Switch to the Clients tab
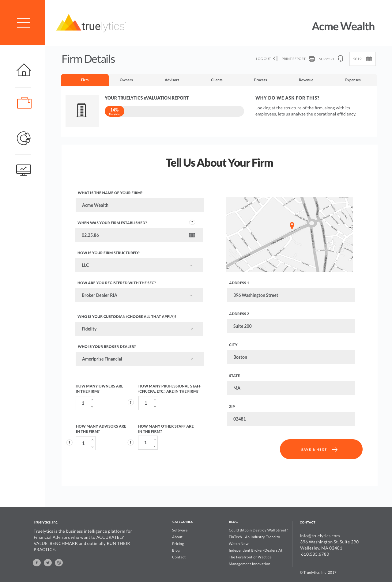The width and height of the screenshot is (392, 582). point(217,80)
